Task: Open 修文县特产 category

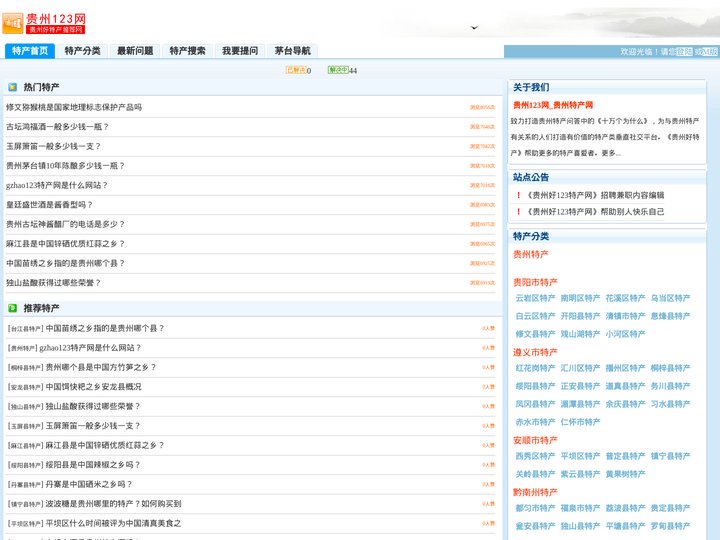Action: coord(535,334)
